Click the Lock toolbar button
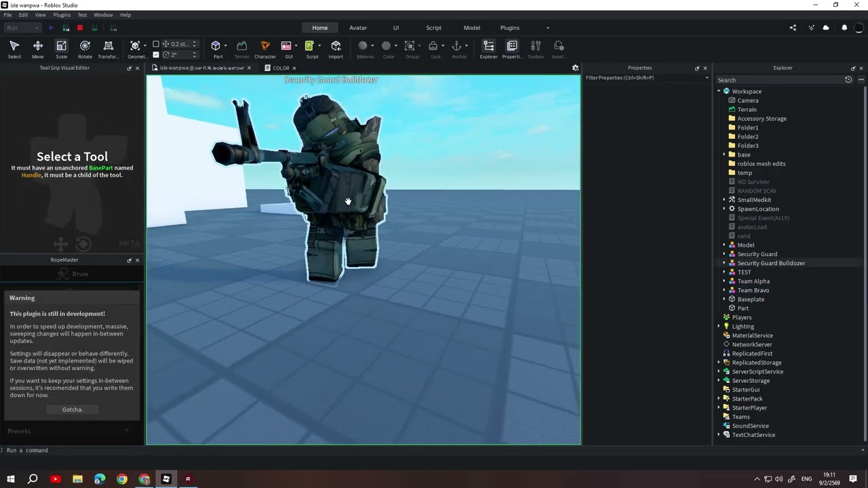868x488 pixels. coord(435,49)
